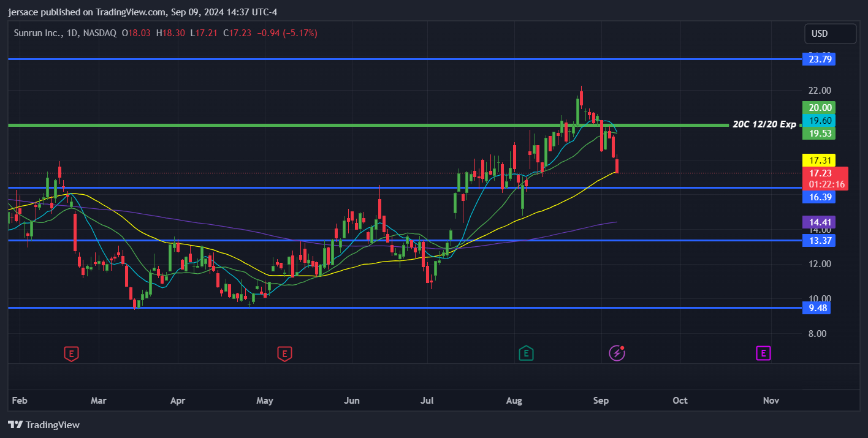Click the May label on time axis
The image size is (868, 438).
[265, 401]
